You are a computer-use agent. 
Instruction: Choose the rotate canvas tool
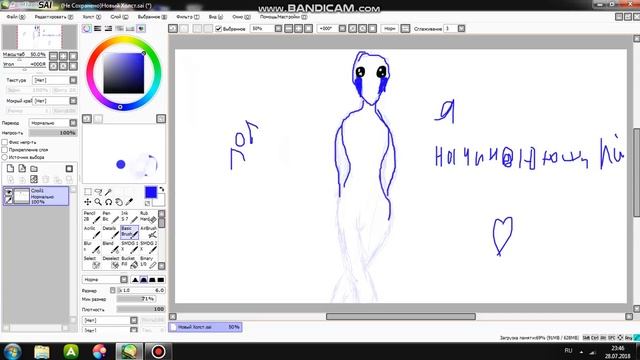pos(109,202)
